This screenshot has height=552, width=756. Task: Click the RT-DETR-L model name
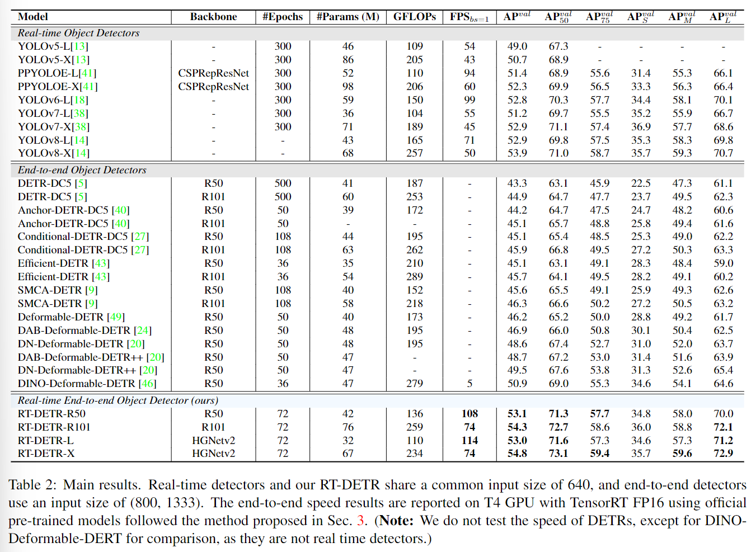tap(46, 441)
